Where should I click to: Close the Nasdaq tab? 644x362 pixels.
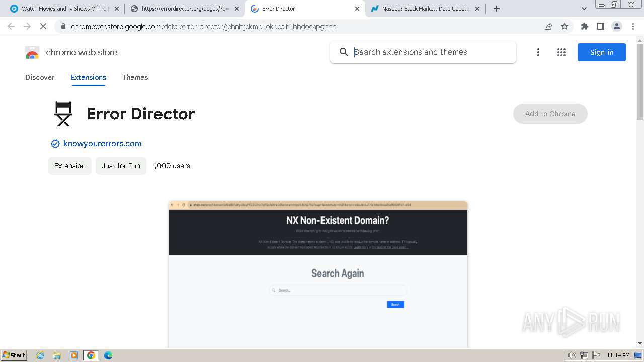click(x=477, y=9)
